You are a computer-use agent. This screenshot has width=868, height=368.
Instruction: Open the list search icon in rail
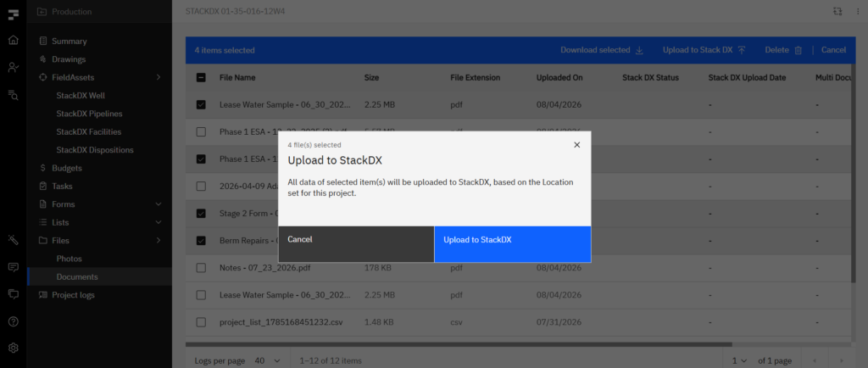(x=14, y=95)
